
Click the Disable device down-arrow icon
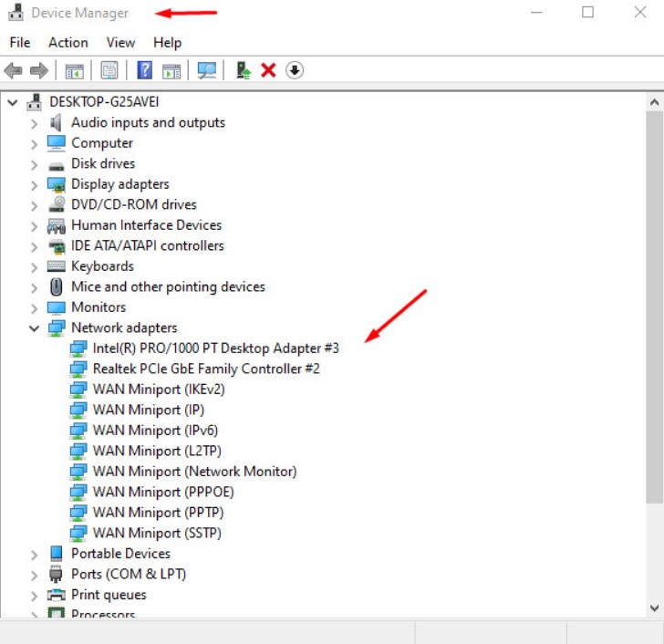tap(295, 70)
